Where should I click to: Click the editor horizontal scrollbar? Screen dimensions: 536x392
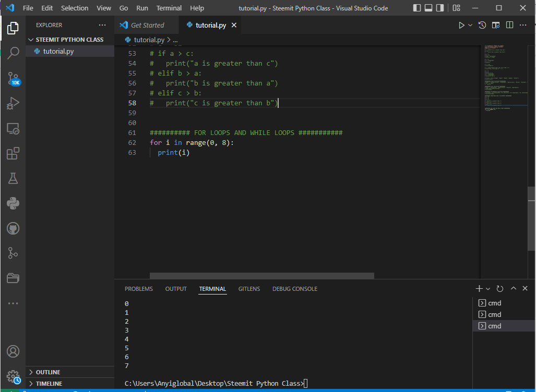click(261, 276)
